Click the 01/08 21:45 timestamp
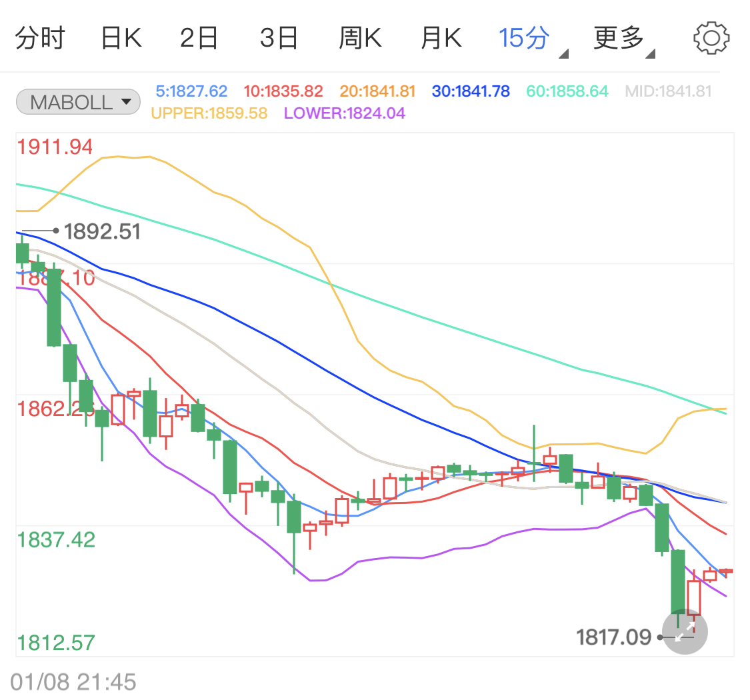The image size is (750, 700). pos(73,682)
